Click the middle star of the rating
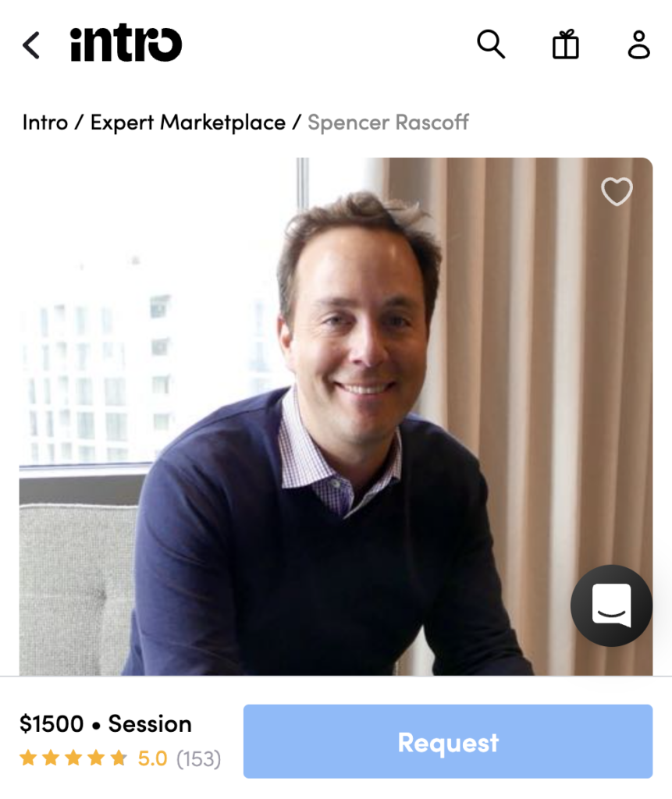This screenshot has height=799, width=672. pyautogui.click(x=73, y=758)
